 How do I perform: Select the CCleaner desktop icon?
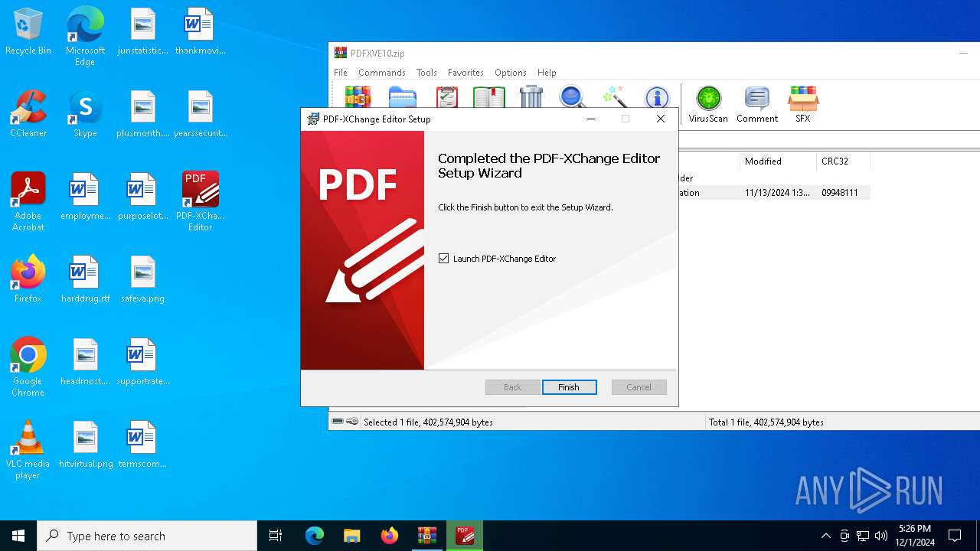pyautogui.click(x=28, y=114)
